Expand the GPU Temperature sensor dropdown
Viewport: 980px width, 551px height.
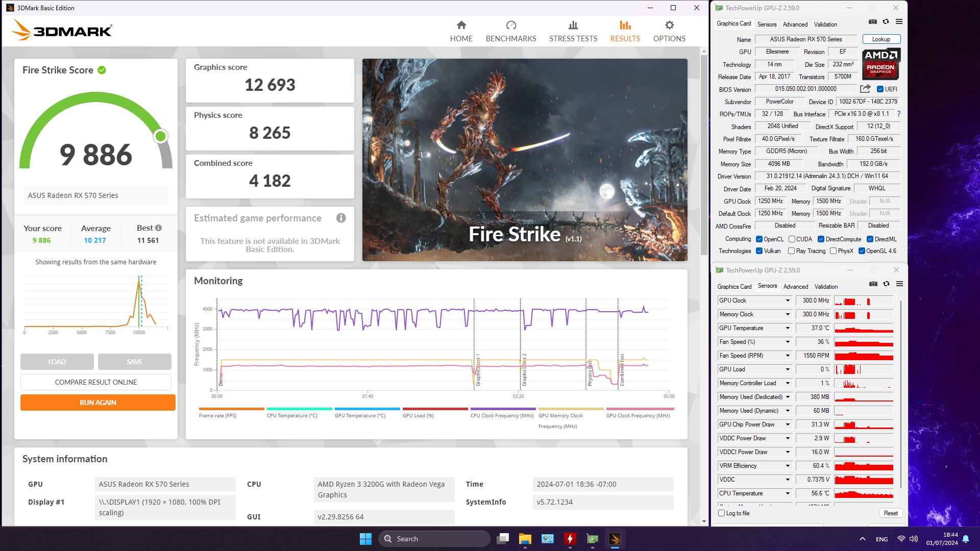coord(788,328)
